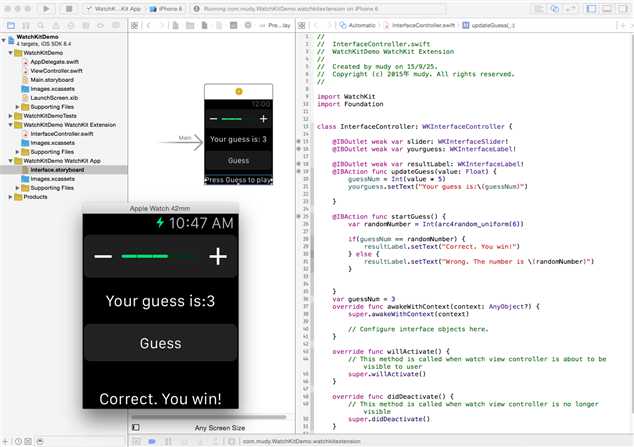Screen dimensions: 634x447
Task: Select the Assistant editor button
Action: coord(555,8)
